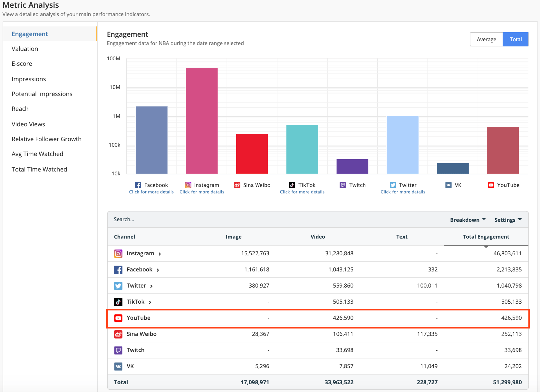The image size is (540, 392).
Task: Click the teal TikTok bar in the chart
Action: 302,149
